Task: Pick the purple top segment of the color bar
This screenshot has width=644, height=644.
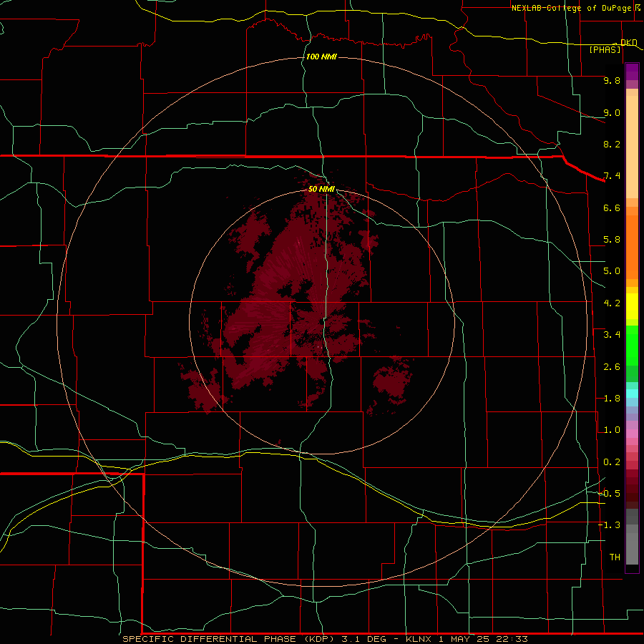Action: point(632,72)
